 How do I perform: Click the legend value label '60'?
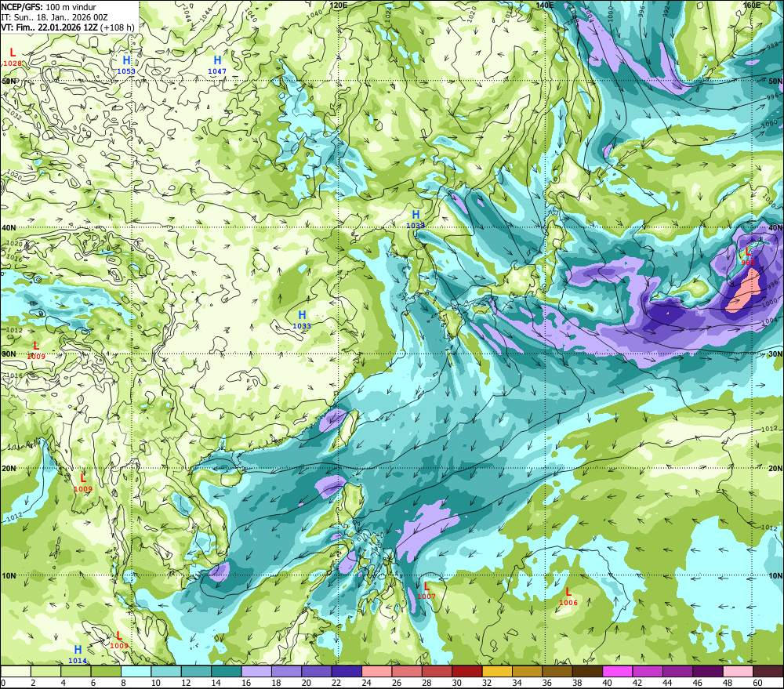(x=758, y=683)
